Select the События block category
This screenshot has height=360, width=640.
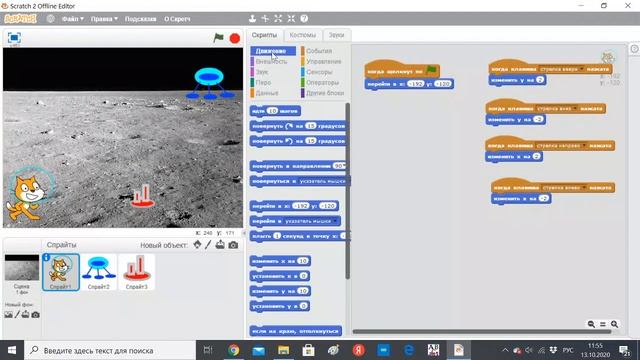pyautogui.click(x=319, y=51)
